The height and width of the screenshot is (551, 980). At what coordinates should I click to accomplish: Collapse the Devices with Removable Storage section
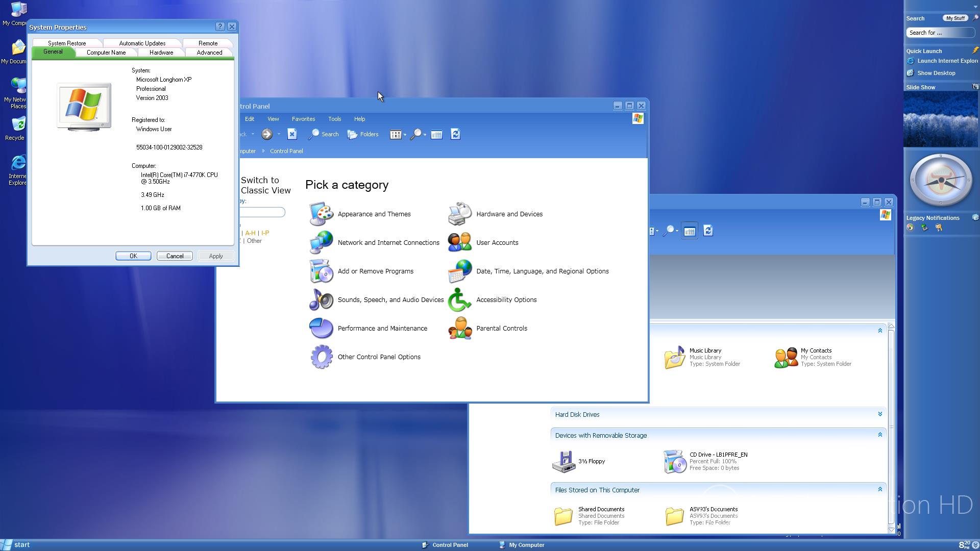pyautogui.click(x=880, y=435)
